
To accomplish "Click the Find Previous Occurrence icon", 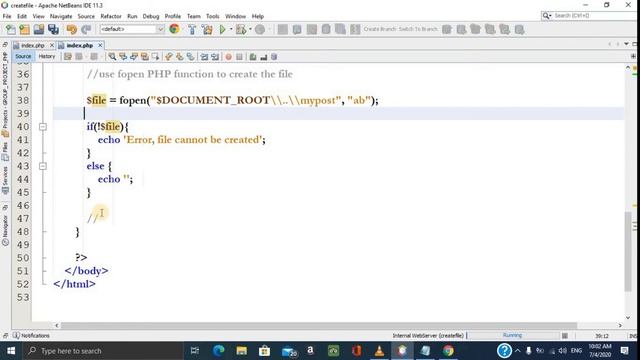I will coord(123,57).
